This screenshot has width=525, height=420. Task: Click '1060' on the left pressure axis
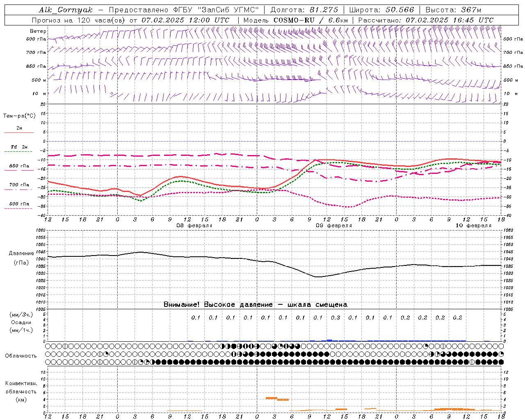pyautogui.click(x=41, y=231)
